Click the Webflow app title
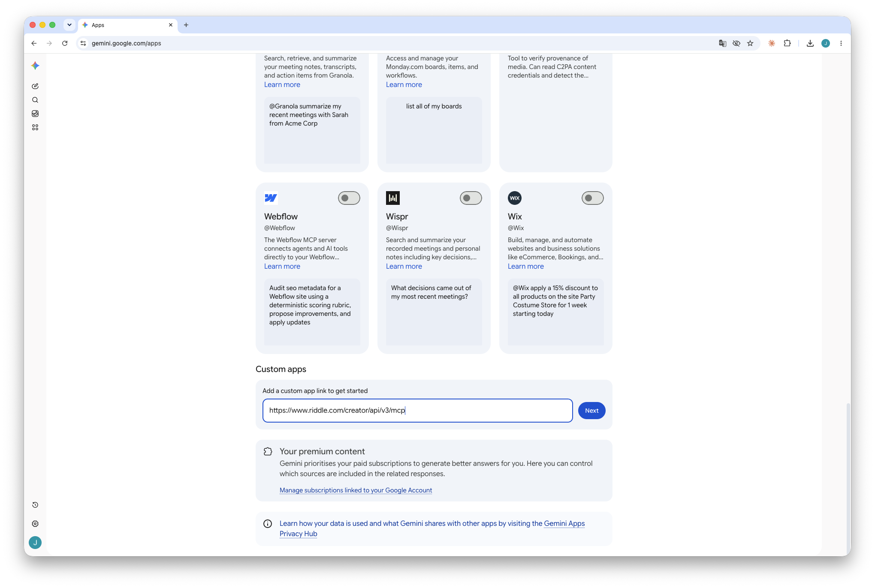The height and width of the screenshot is (588, 875). click(x=281, y=217)
